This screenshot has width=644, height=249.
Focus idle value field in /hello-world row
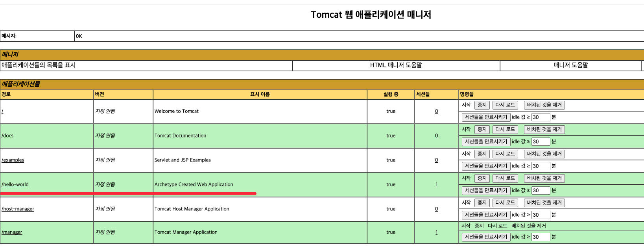pyautogui.click(x=541, y=191)
